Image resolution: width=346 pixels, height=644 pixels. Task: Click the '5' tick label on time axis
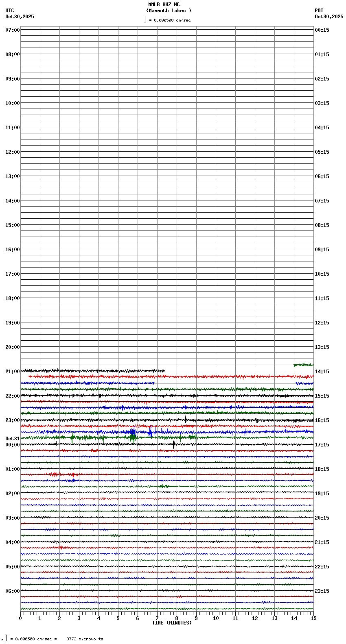click(118, 618)
